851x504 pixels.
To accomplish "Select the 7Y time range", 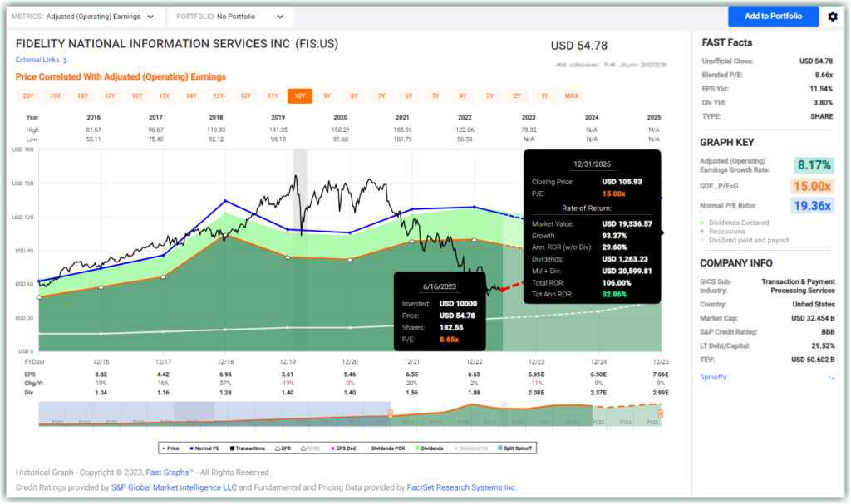I will click(x=381, y=96).
